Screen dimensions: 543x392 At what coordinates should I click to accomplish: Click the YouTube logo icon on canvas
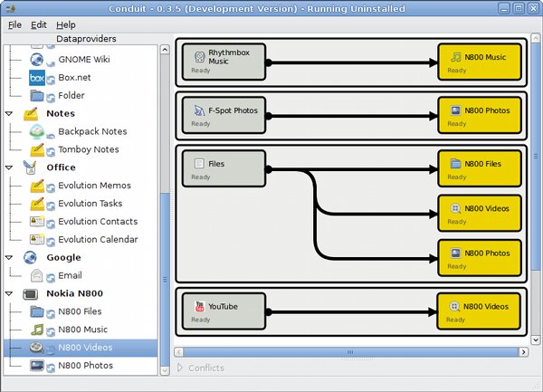(x=200, y=306)
